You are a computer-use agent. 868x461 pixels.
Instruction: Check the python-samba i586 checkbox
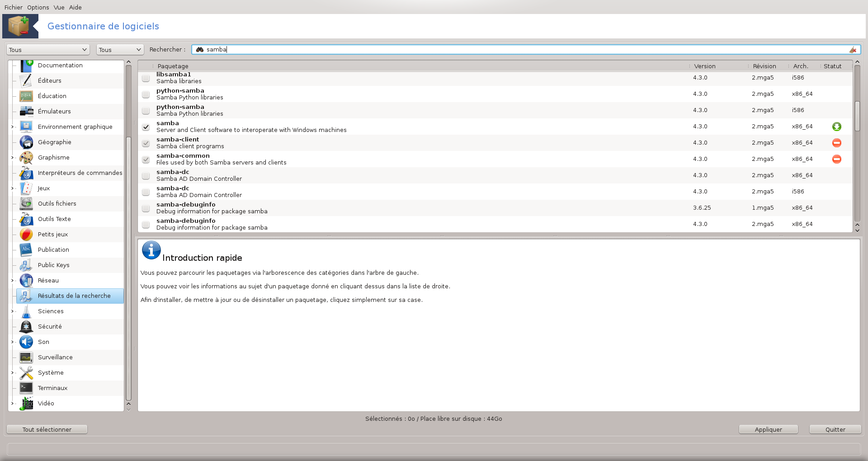[x=146, y=111]
